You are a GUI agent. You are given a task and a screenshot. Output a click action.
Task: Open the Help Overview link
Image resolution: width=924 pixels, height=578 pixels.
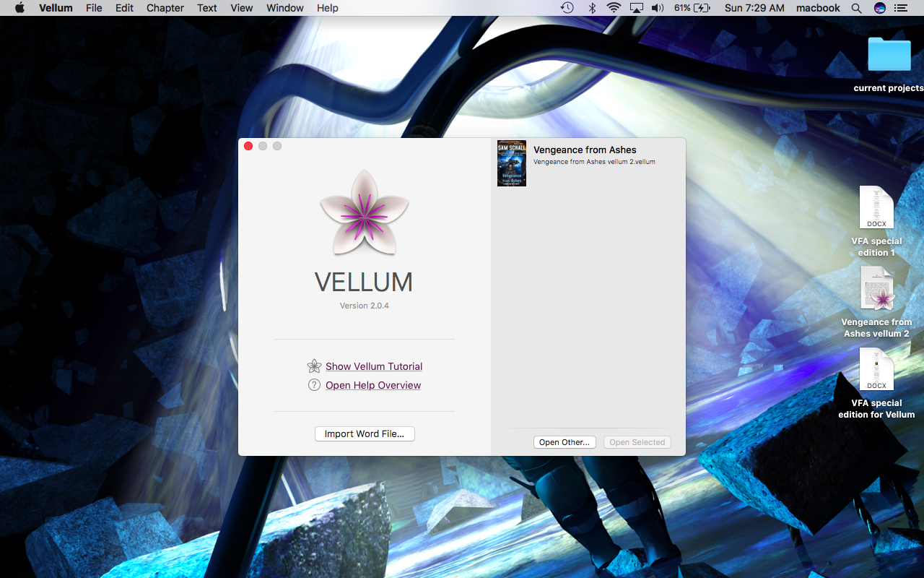373,385
